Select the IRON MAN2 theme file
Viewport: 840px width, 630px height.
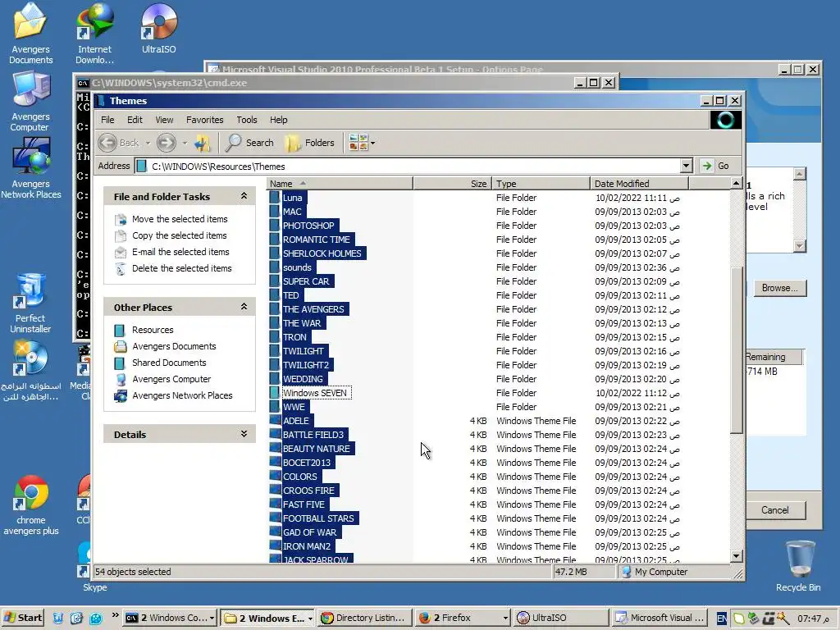[x=307, y=546]
